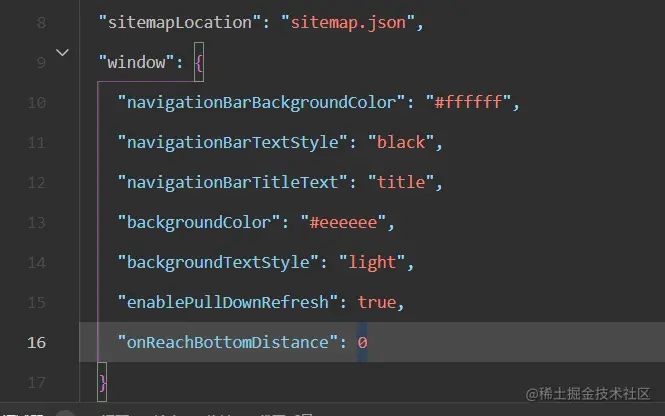This screenshot has width=665, height=416.
Task: Click the opening brace after "window"
Action: 198,63
